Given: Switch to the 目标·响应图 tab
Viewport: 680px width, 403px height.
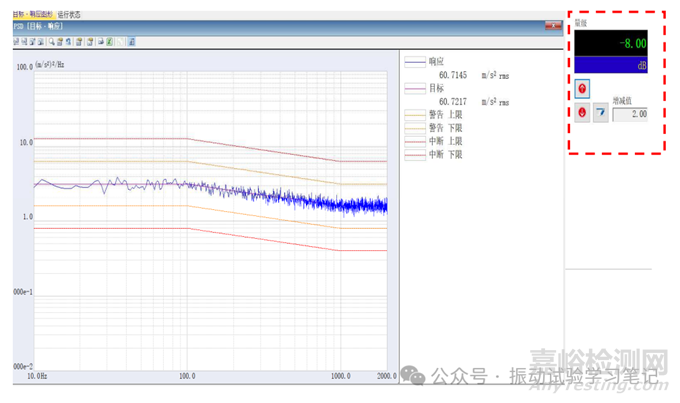Looking at the screenshot, I should [32, 15].
